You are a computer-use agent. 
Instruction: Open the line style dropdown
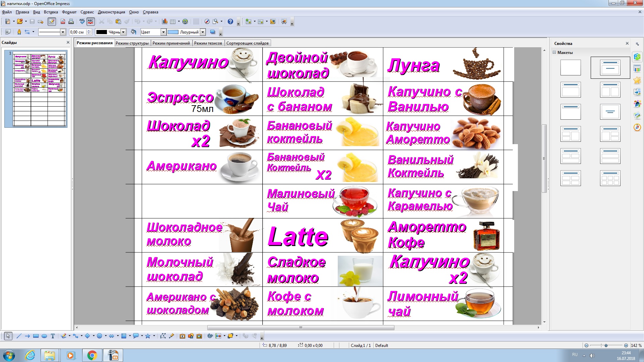(63, 32)
